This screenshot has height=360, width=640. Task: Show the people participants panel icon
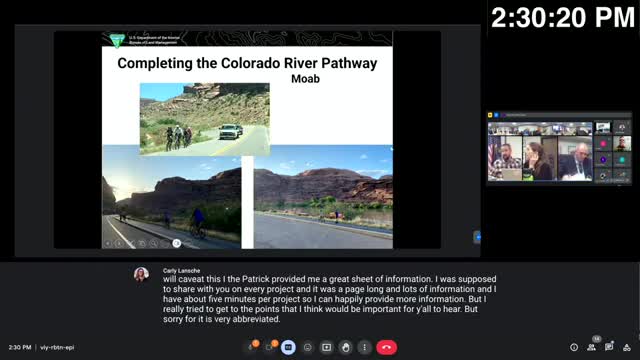(x=591, y=347)
